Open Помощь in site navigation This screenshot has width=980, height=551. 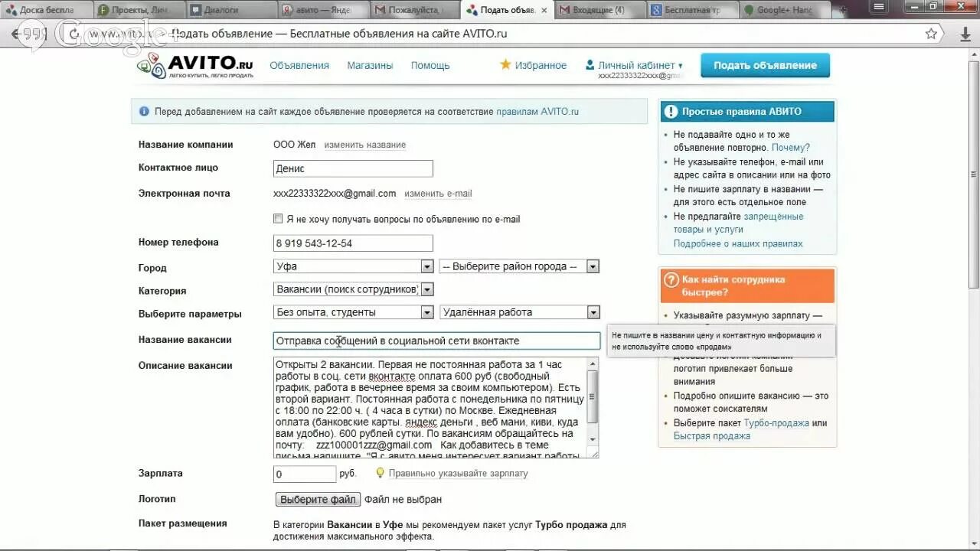tap(430, 66)
